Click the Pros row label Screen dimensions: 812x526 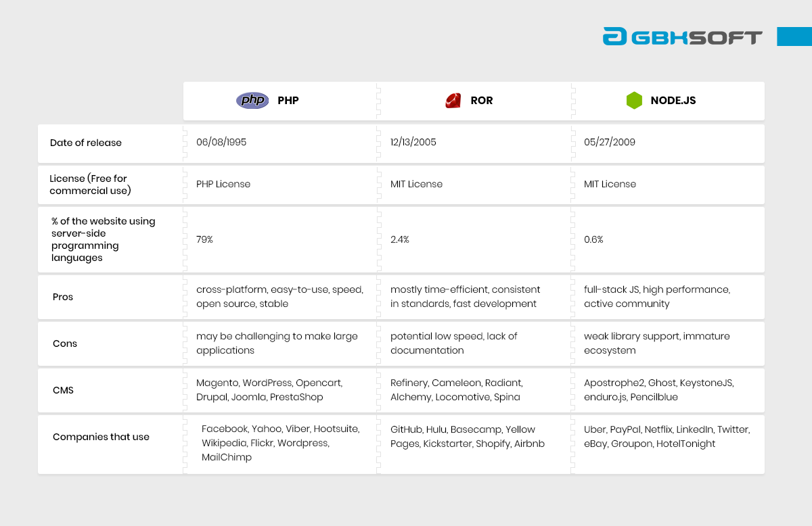63,297
